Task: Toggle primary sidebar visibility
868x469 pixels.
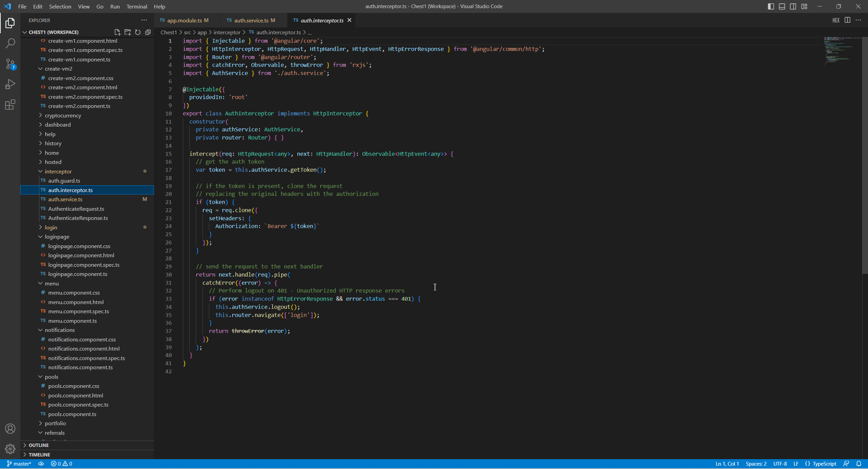Action: click(771, 6)
